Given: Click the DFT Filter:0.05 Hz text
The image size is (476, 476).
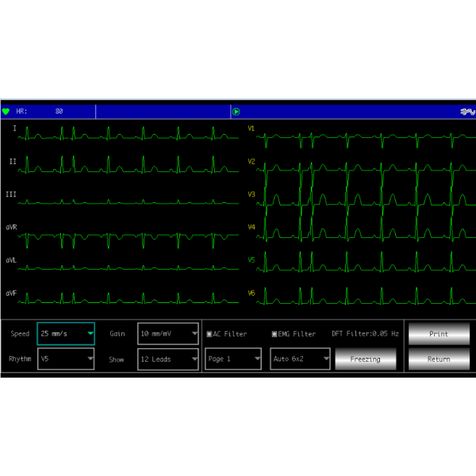Looking at the screenshot, I should [365, 334].
